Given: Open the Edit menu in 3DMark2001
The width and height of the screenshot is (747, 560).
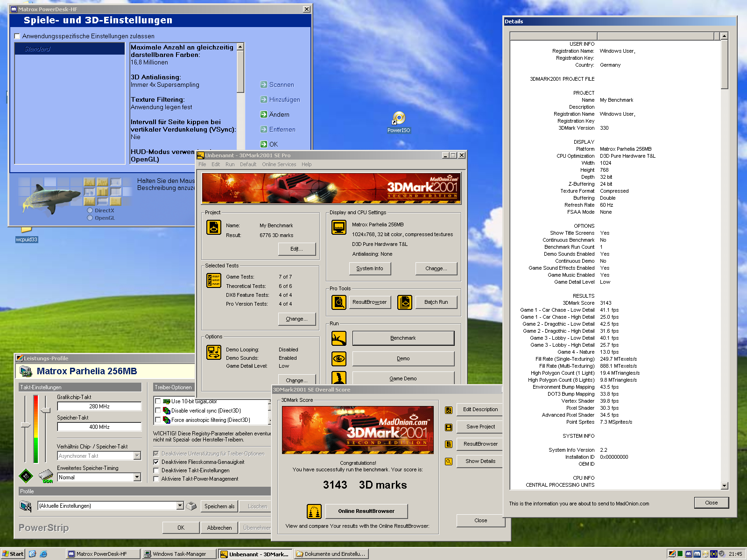Looking at the screenshot, I should point(216,164).
